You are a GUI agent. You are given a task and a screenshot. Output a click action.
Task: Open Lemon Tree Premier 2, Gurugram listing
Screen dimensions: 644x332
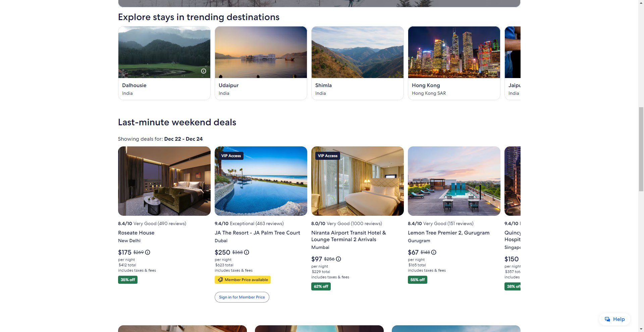[x=448, y=233]
